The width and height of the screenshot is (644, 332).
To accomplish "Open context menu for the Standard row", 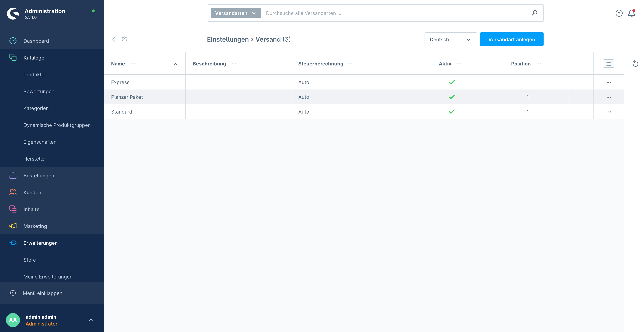I will tap(609, 112).
